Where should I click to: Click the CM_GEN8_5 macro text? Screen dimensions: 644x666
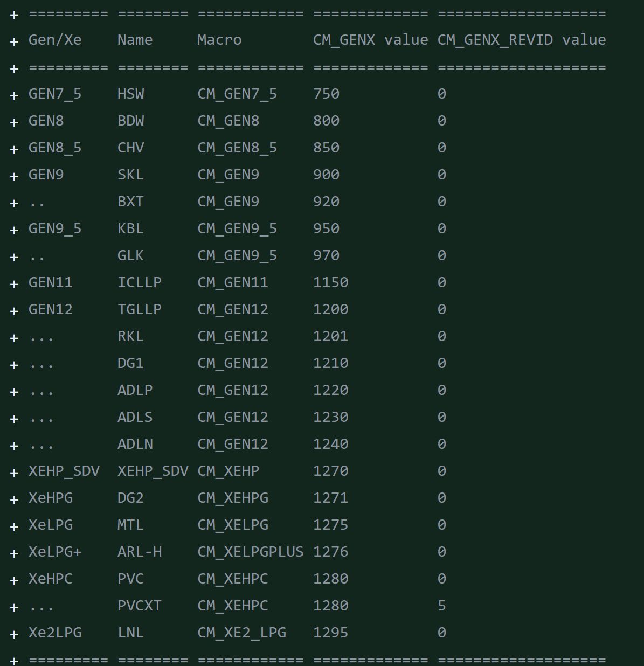pos(237,148)
